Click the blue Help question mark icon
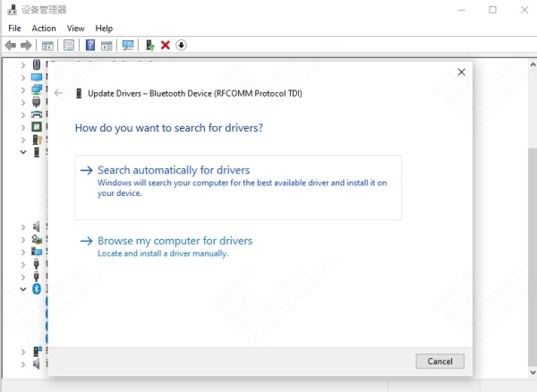Image resolution: width=537 pixels, height=392 pixels. pyautogui.click(x=90, y=45)
